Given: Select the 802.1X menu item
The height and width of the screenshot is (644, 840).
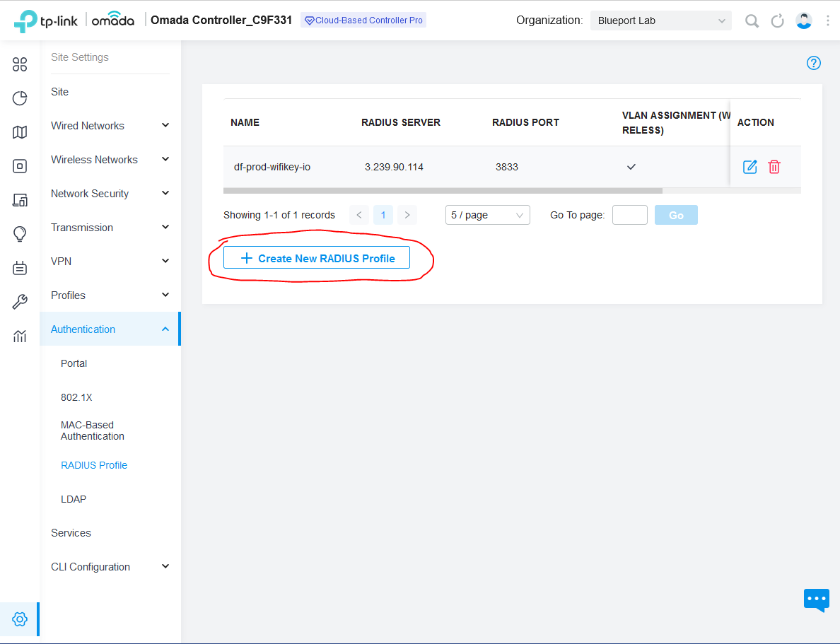Looking at the screenshot, I should 76,397.
